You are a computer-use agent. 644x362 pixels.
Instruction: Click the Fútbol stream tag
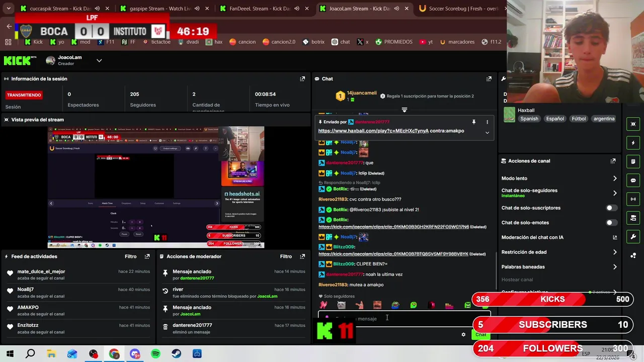[579, 119]
